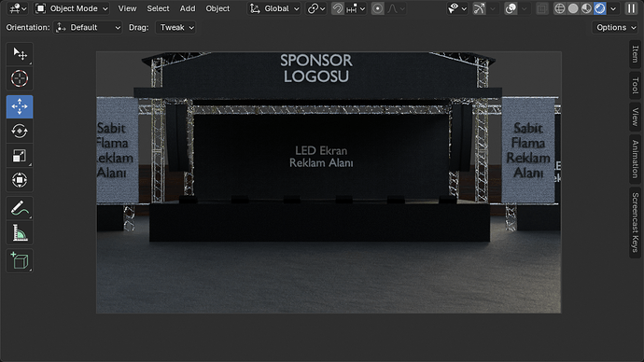The image size is (644, 362).
Task: Select the Annotate tool
Action: pyautogui.click(x=20, y=208)
